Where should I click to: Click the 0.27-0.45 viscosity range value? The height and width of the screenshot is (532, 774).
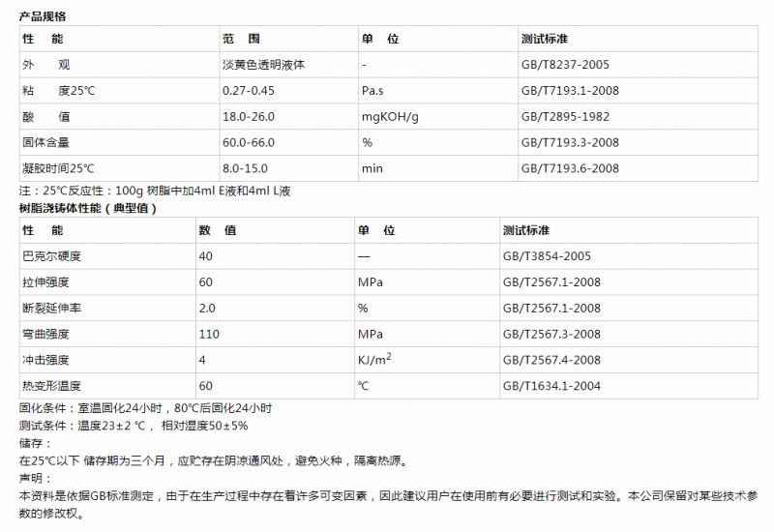249,91
